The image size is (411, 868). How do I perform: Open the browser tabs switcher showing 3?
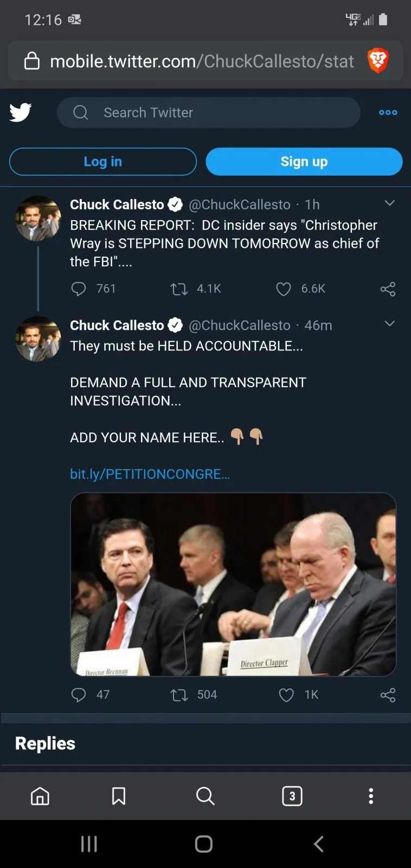(292, 796)
